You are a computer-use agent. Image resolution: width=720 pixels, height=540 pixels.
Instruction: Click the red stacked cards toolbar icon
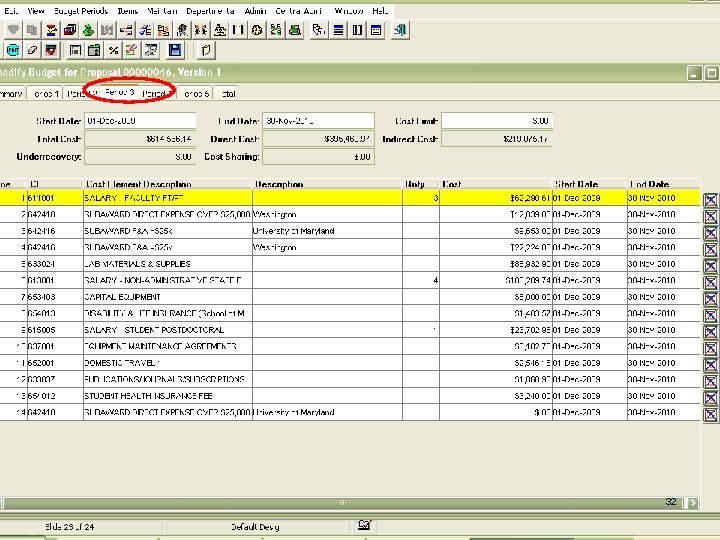pos(70,30)
